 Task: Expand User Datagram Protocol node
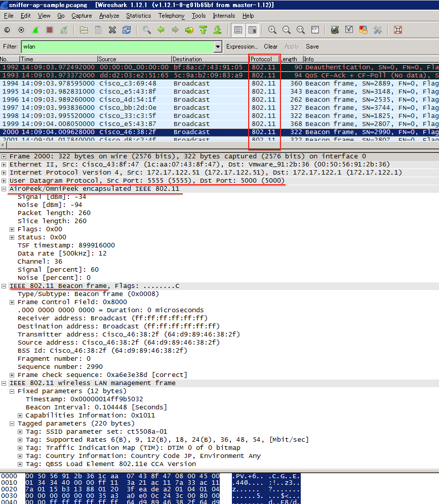tap(4, 181)
